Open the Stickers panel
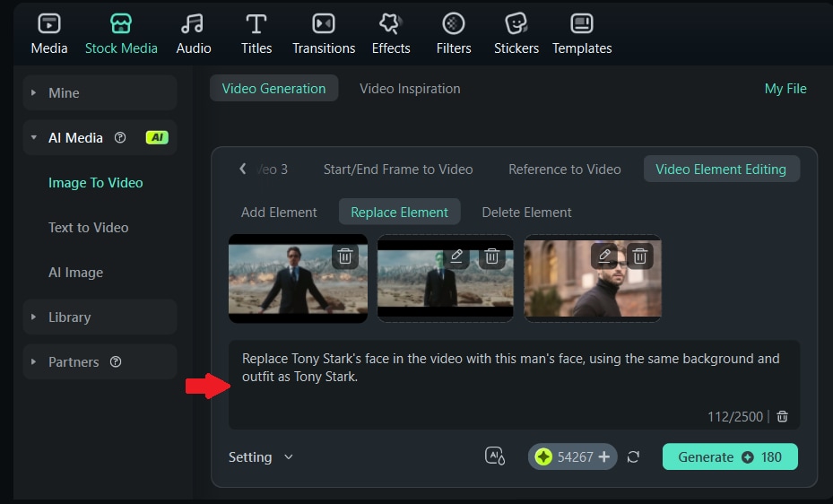This screenshot has height=504, width=833. pyautogui.click(x=516, y=34)
